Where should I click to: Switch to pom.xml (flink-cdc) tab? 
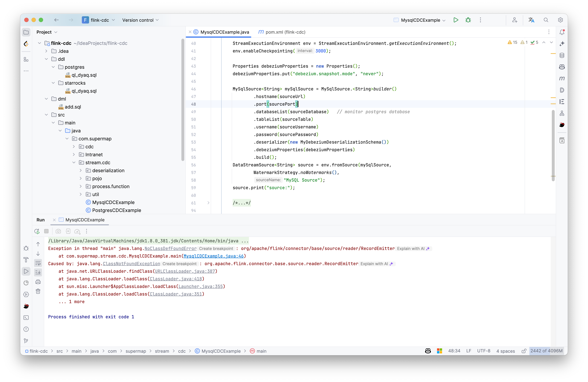(282, 32)
